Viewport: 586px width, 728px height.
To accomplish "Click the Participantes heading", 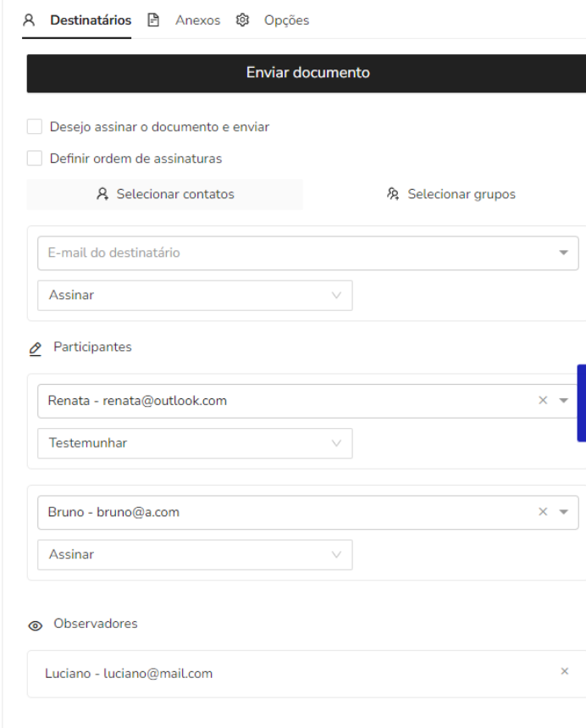I will coord(92,347).
